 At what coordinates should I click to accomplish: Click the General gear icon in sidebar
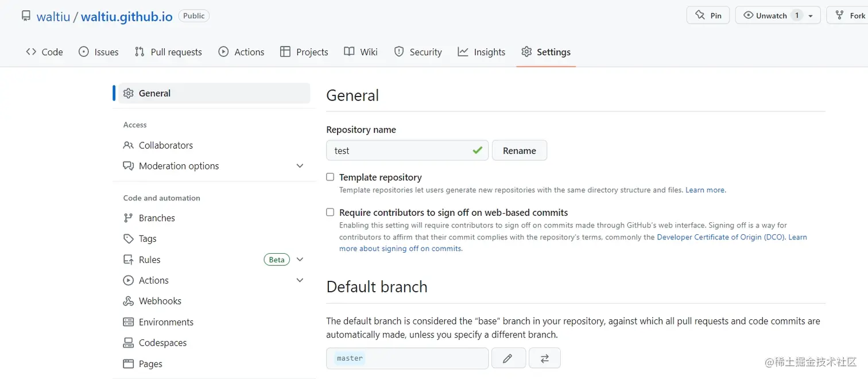[x=129, y=93]
